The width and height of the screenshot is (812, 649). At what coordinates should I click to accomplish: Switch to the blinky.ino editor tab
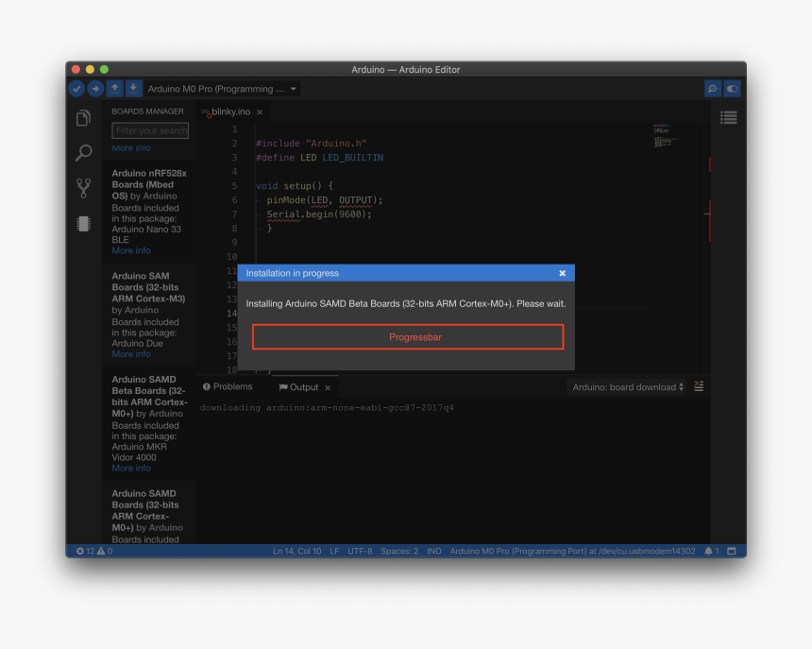(x=230, y=111)
